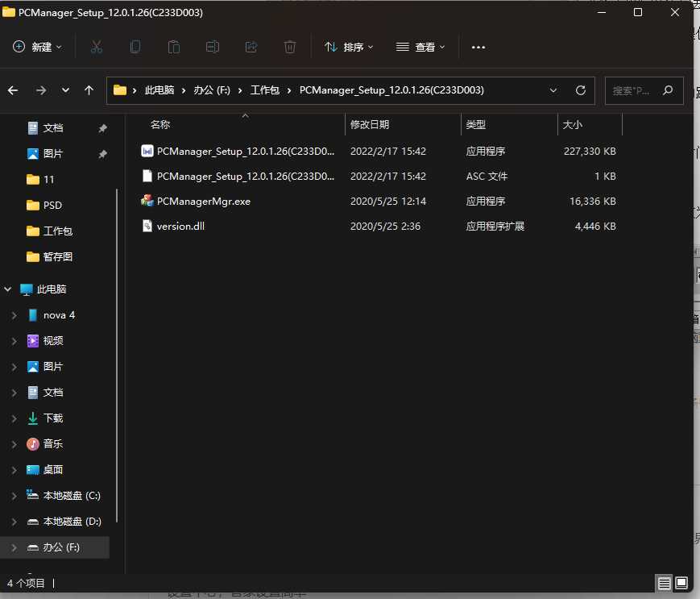Sort by the 名称 column header
The height and width of the screenshot is (599, 700).
[159, 125]
